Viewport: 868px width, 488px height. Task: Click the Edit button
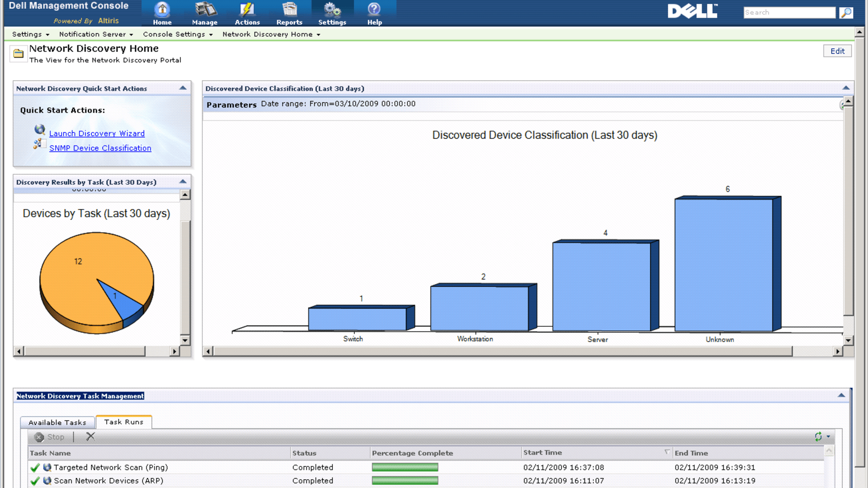point(837,51)
